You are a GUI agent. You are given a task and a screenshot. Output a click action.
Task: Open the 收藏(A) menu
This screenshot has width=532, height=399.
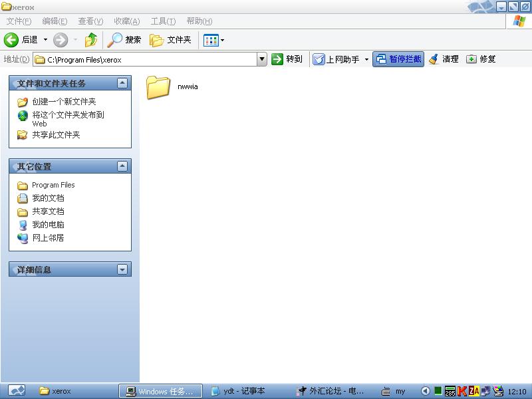coord(127,21)
